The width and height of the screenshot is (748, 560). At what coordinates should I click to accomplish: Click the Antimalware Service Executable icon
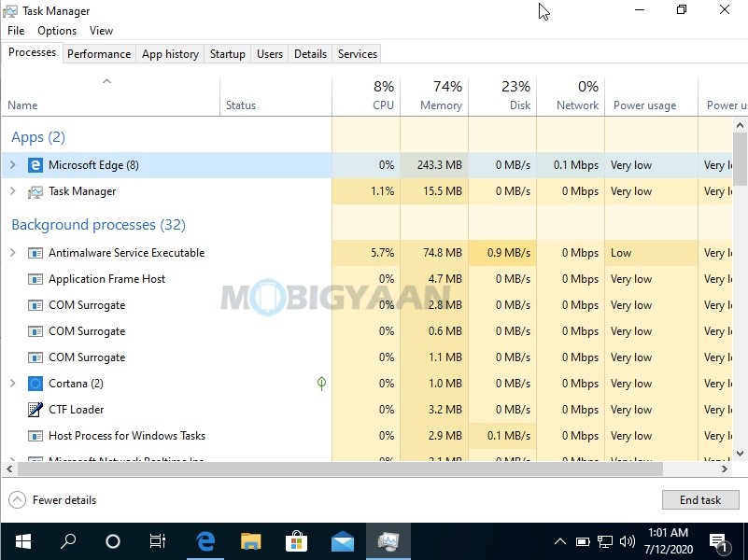click(35, 253)
